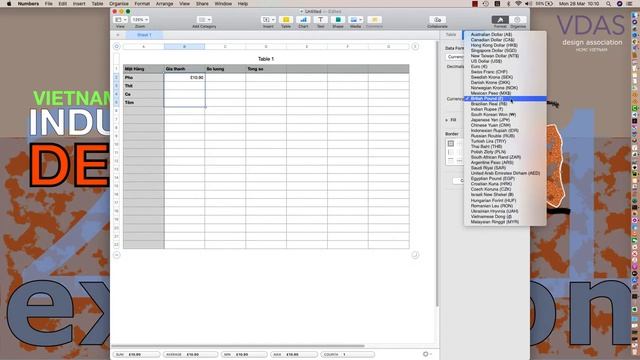Image resolution: width=640 pixels, height=360 pixels.
Task: Open the Arrange menu in menu bar
Action: pos(164,4)
